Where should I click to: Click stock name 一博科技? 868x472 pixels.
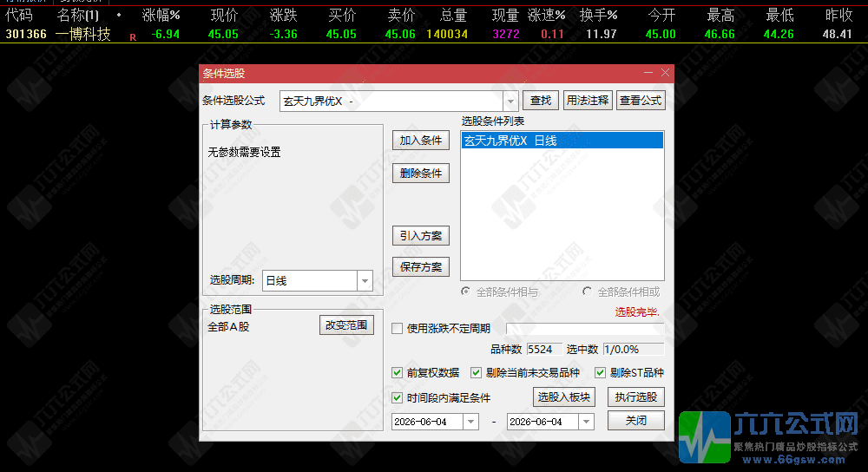(83, 35)
